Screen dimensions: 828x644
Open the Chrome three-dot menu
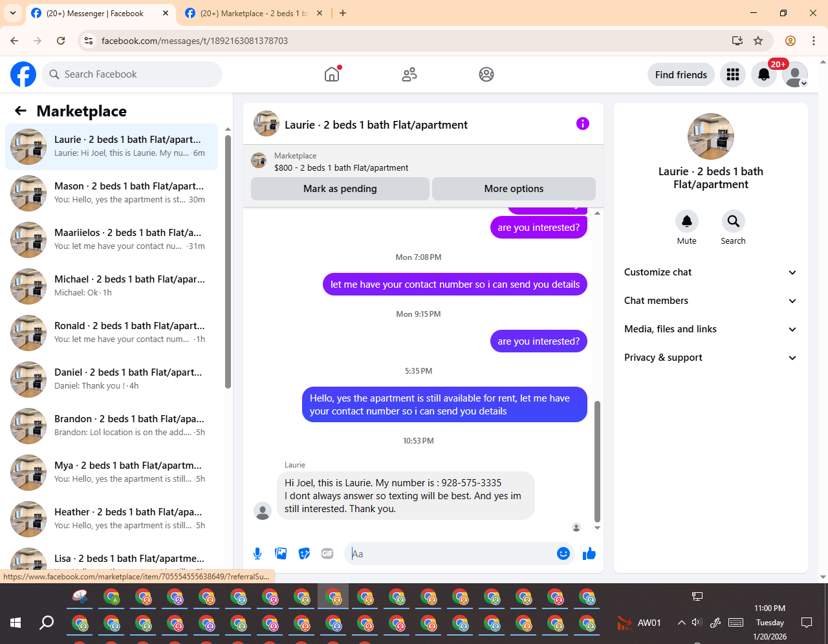pos(814,41)
